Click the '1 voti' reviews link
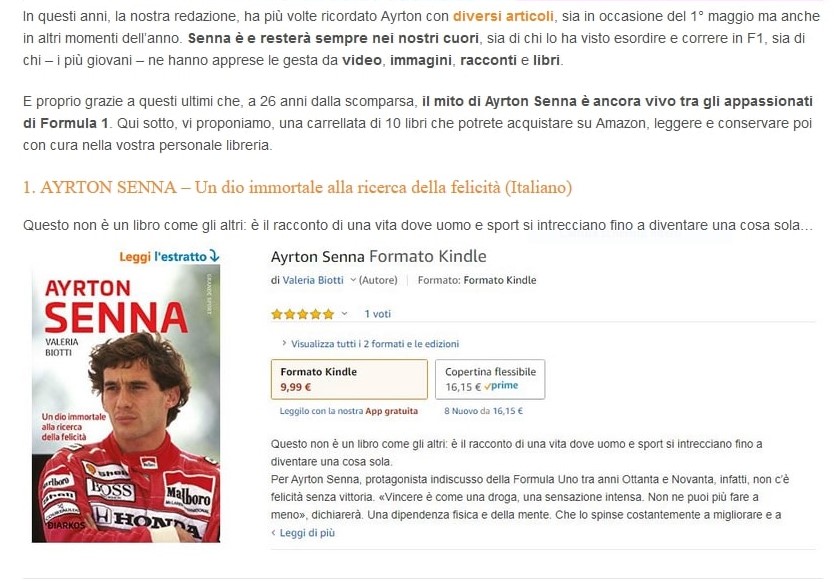The width and height of the screenshot is (840, 582). point(378,314)
